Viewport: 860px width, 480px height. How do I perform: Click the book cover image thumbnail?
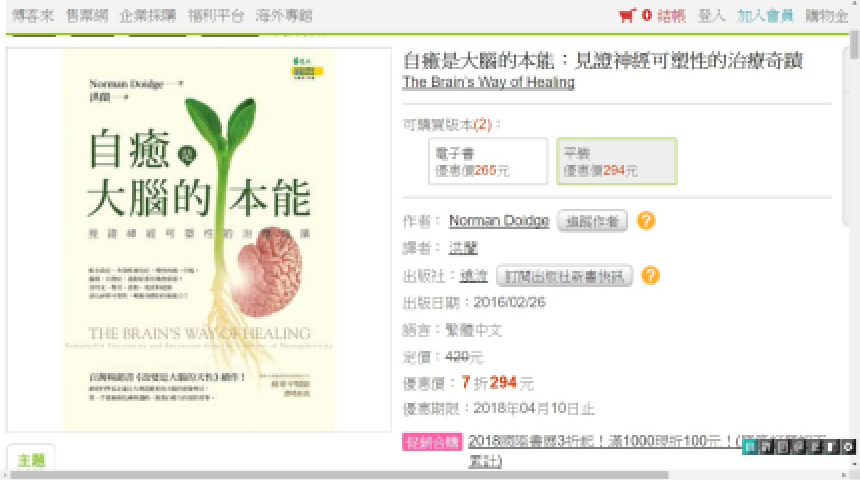coord(199,240)
